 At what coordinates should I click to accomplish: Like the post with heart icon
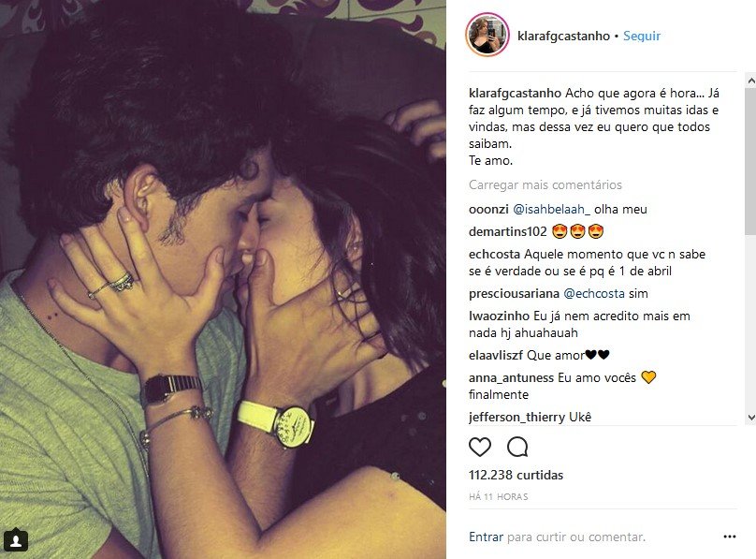coord(480,447)
